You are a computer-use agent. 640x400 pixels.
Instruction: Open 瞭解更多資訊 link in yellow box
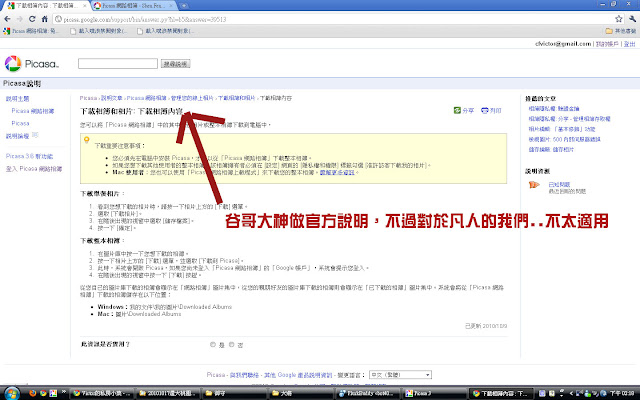337,173
